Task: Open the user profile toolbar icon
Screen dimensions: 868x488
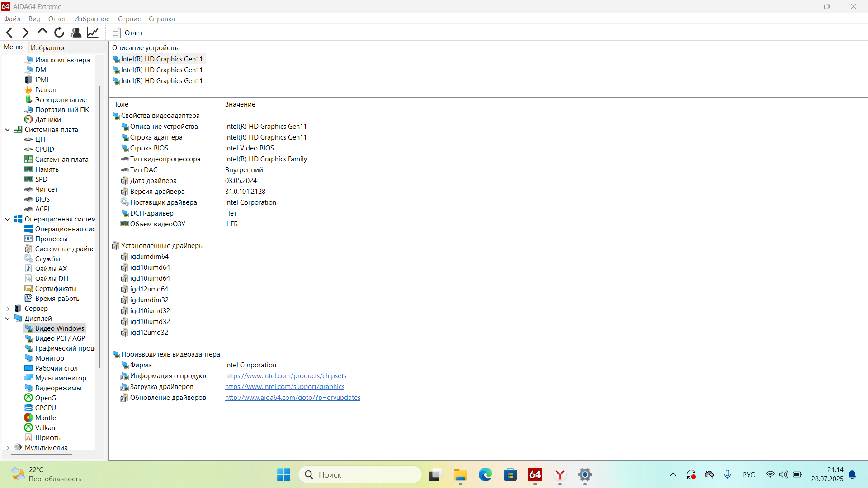Action: pyautogui.click(x=76, y=33)
